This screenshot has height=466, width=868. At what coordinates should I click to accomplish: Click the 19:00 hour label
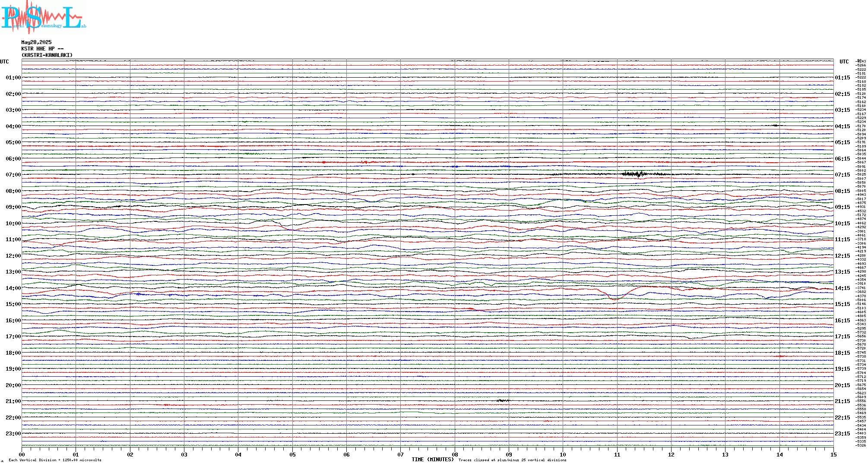13,369
